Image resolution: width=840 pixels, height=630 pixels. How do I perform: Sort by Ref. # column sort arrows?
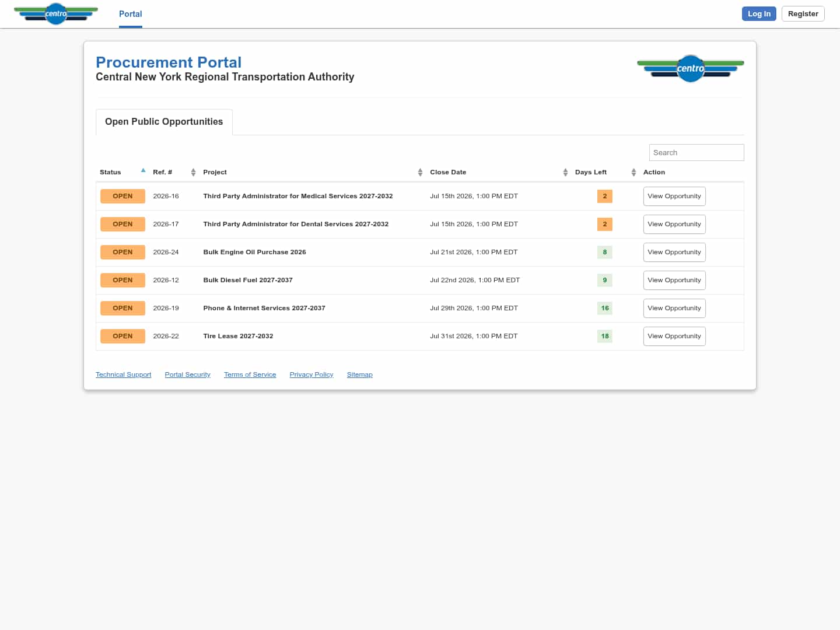click(193, 172)
